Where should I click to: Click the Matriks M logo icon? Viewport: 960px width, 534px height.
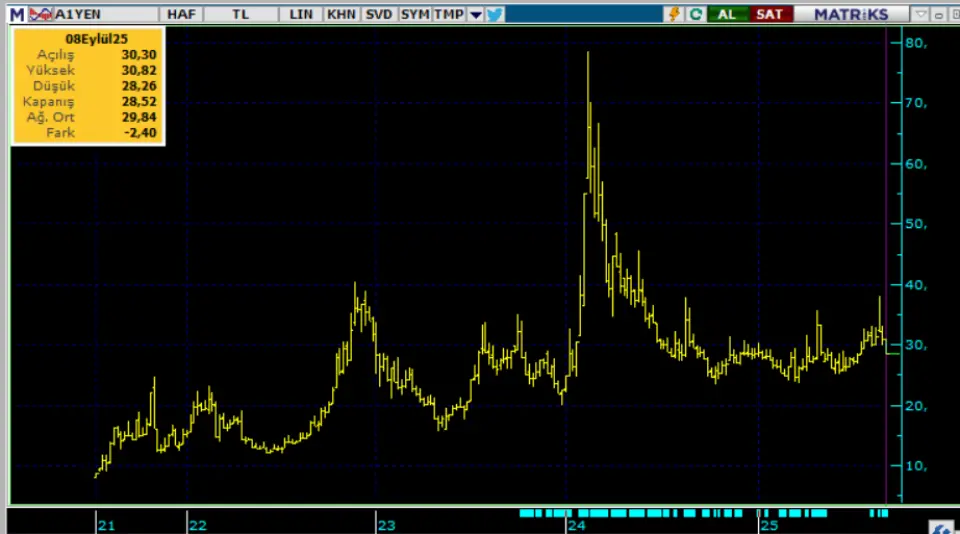point(17,14)
